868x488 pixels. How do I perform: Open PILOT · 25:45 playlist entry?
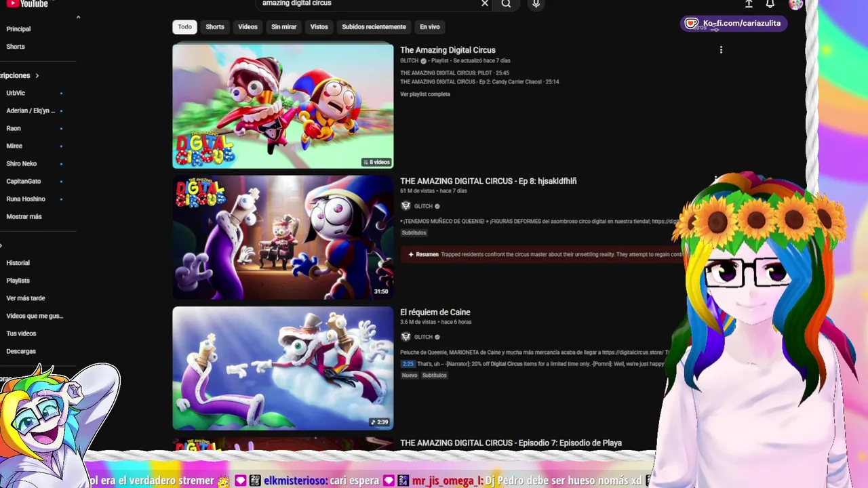tap(454, 73)
